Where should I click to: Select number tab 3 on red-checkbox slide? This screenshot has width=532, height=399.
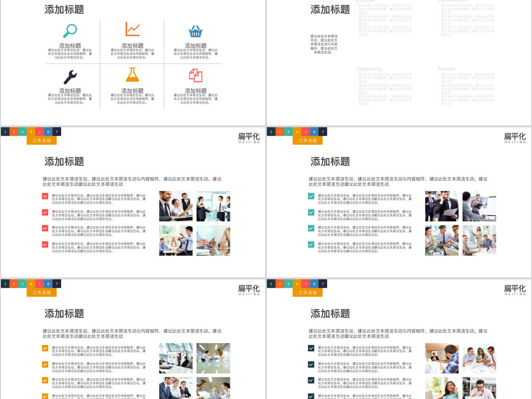(22, 132)
